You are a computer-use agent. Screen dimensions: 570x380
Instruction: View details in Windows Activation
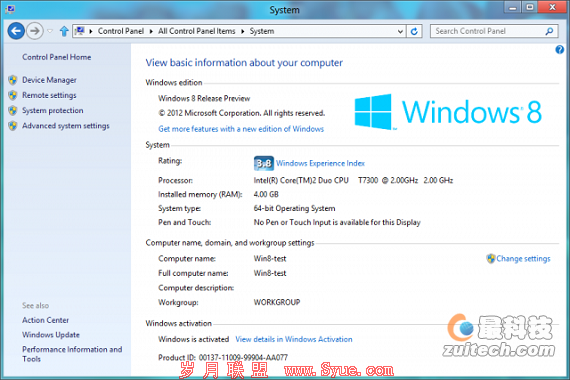point(294,339)
